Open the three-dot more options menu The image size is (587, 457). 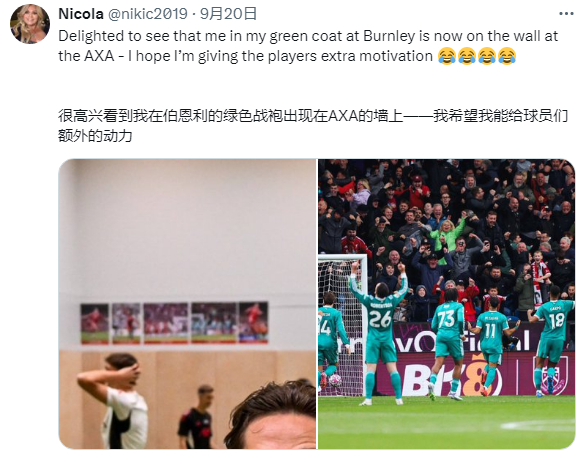pyautogui.click(x=566, y=14)
